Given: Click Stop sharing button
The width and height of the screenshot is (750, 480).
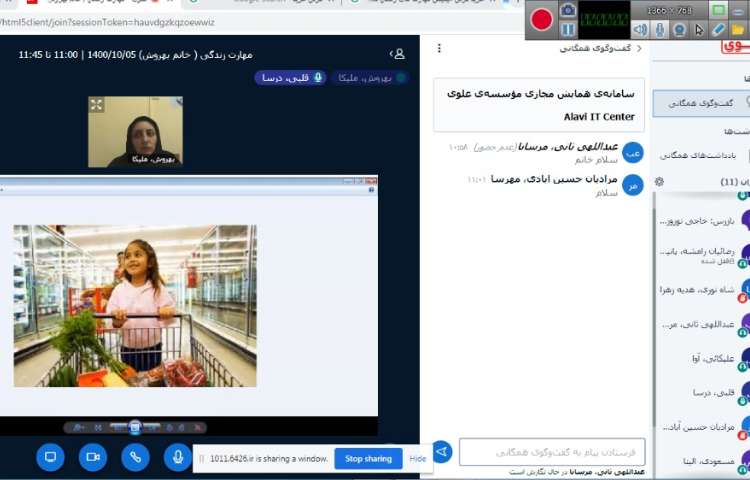Looking at the screenshot, I should (x=368, y=459).
